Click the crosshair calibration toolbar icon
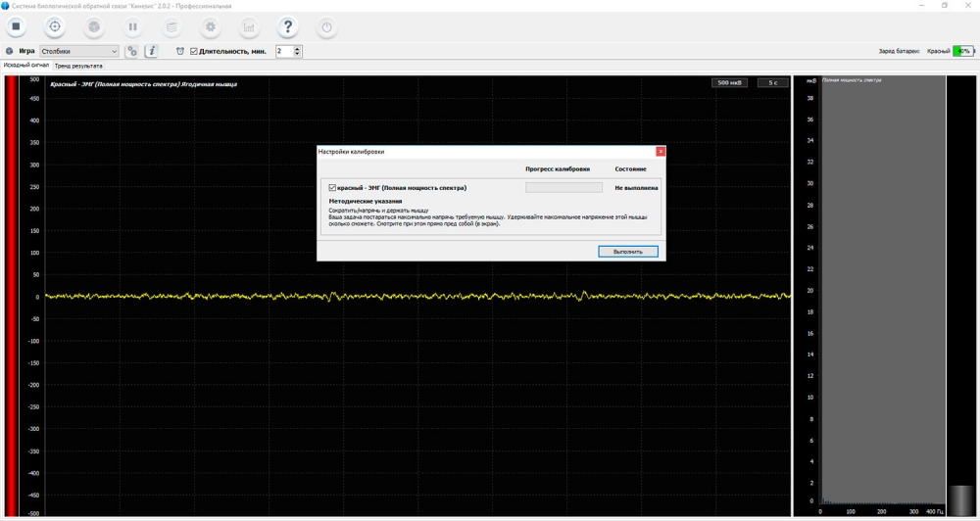Viewport: 980px width, 521px height. tap(55, 26)
